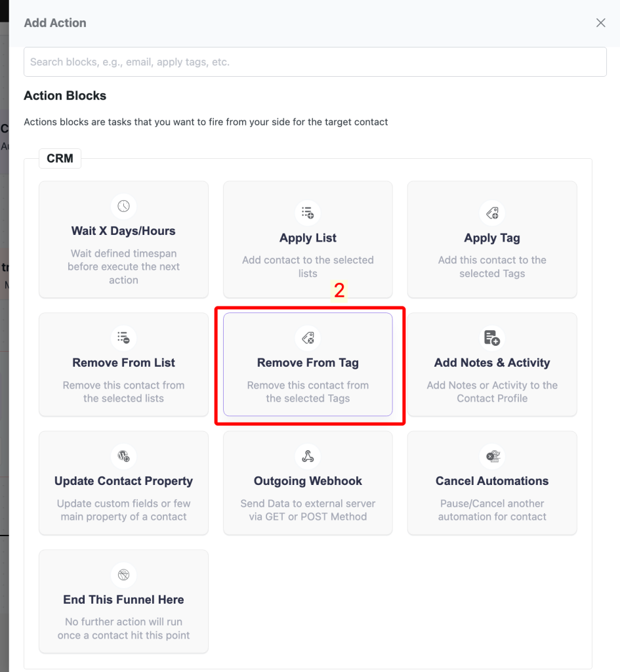
Task: Select the Outgoing Webhook block title
Action: [308, 481]
